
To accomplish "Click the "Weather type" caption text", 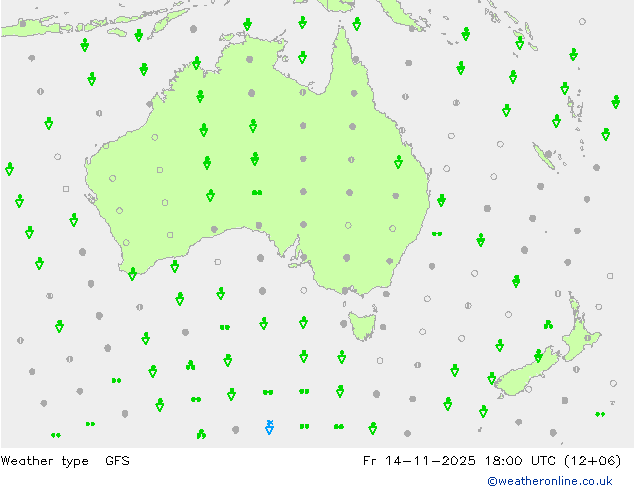I will [44, 461].
